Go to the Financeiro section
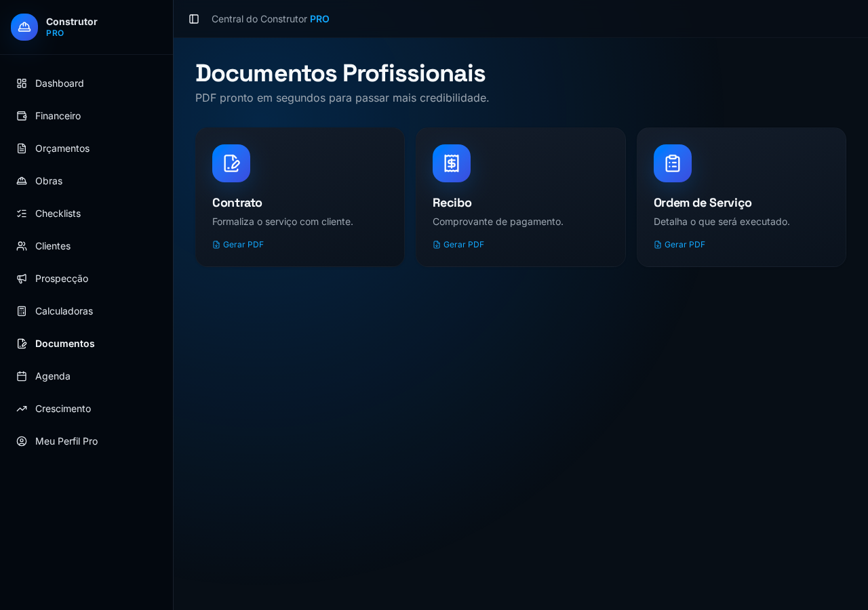868x610 pixels. pos(86,116)
